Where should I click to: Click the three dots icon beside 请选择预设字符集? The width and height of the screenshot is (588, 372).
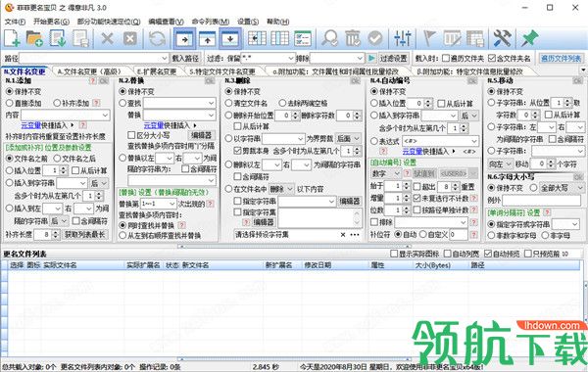[x=355, y=235]
